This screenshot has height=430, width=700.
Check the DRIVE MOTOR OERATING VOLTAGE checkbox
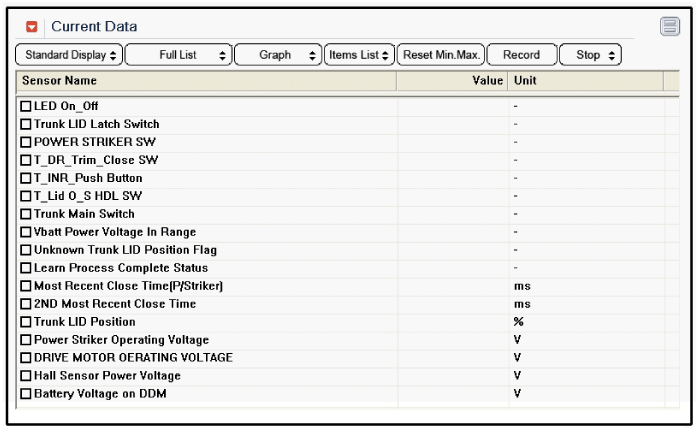point(26,358)
